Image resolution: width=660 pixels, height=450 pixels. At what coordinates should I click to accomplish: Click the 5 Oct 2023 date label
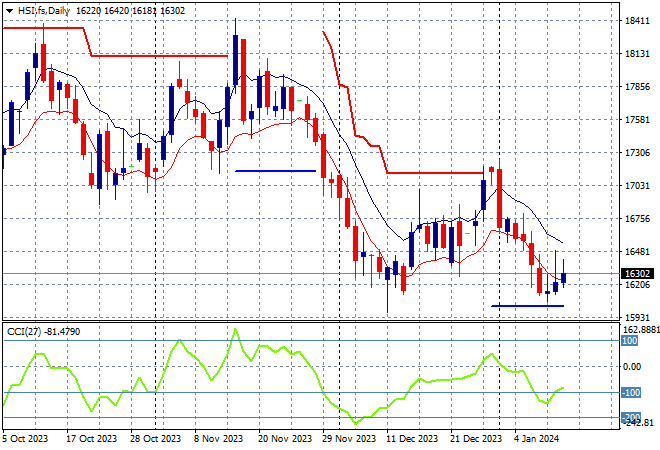coord(25,438)
